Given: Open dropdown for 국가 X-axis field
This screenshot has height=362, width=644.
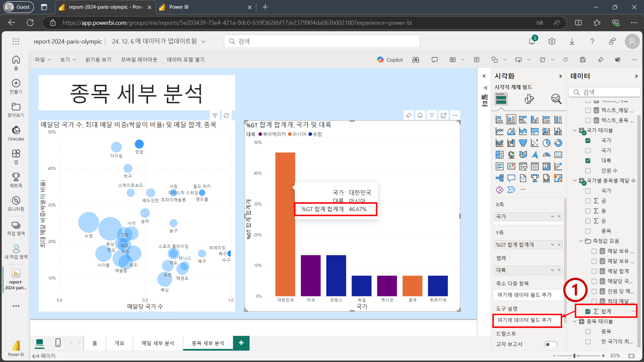Looking at the screenshot, I should pos(552,216).
